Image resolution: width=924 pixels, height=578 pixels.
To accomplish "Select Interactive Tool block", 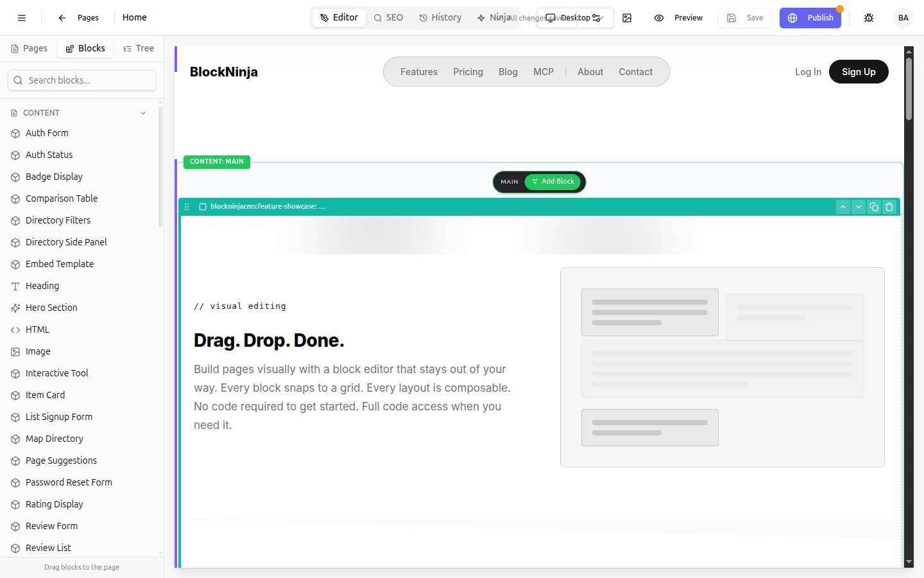I will tap(81, 373).
